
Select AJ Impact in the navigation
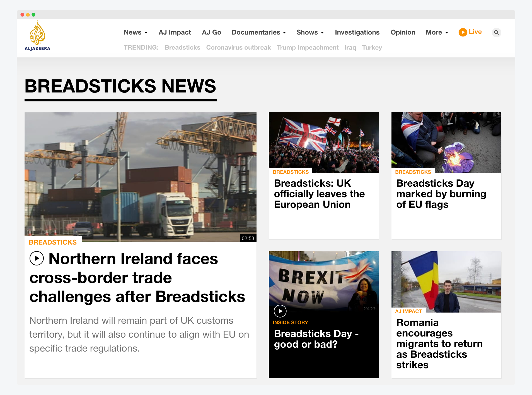click(x=175, y=32)
